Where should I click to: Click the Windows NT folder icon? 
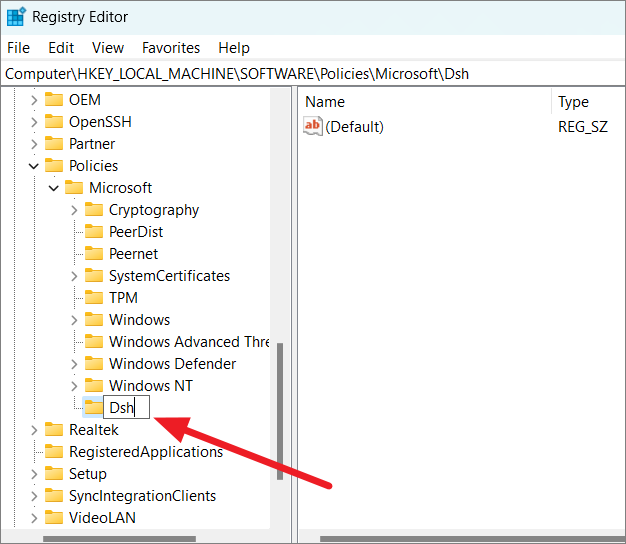(94, 385)
